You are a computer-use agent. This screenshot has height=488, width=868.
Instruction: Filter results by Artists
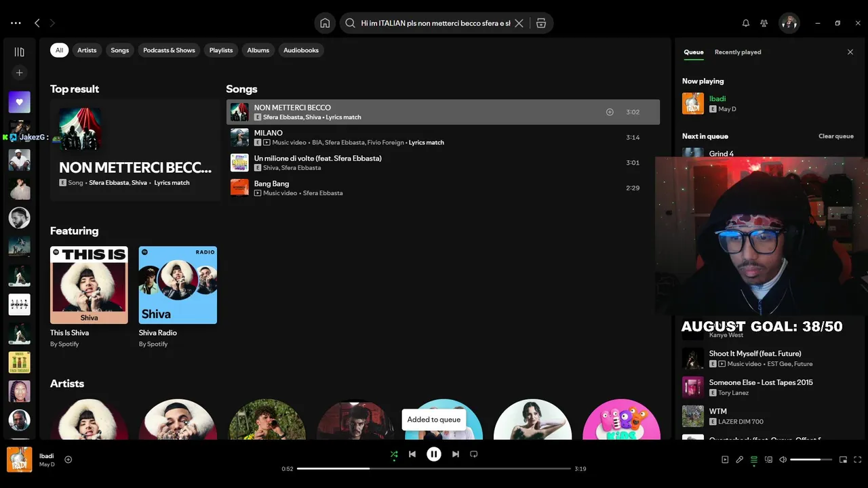(x=87, y=50)
